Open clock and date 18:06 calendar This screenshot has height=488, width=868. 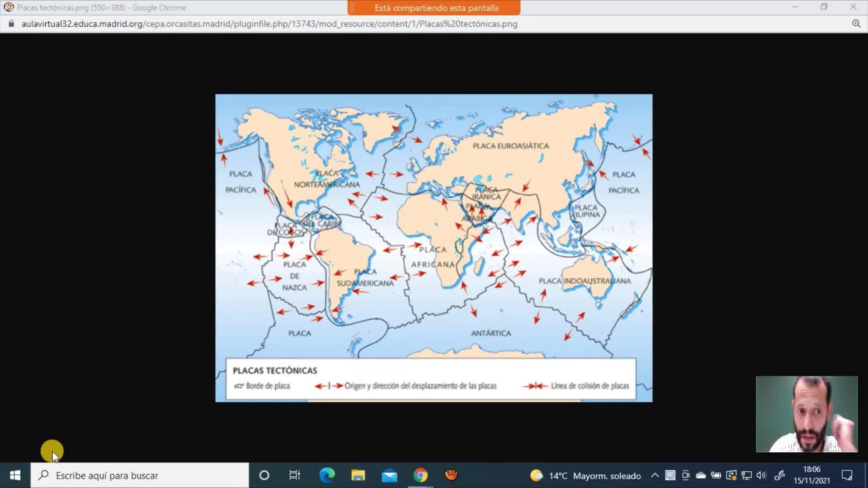click(811, 475)
